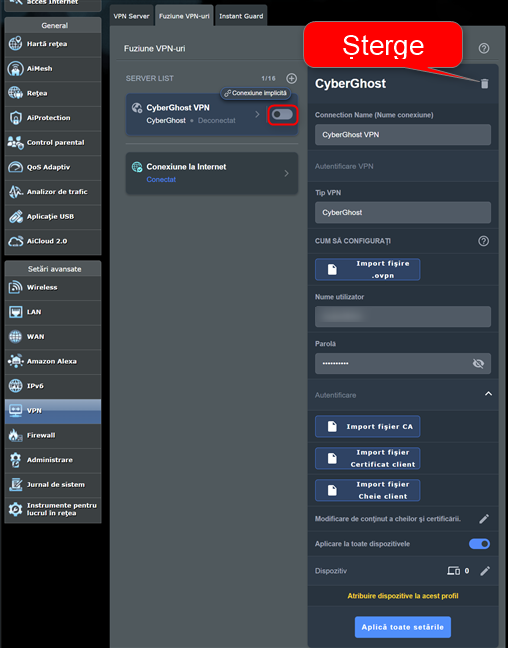Click the AiCloud 2.0 cloud icon
The height and width of the screenshot is (648, 508).
[x=15, y=241]
